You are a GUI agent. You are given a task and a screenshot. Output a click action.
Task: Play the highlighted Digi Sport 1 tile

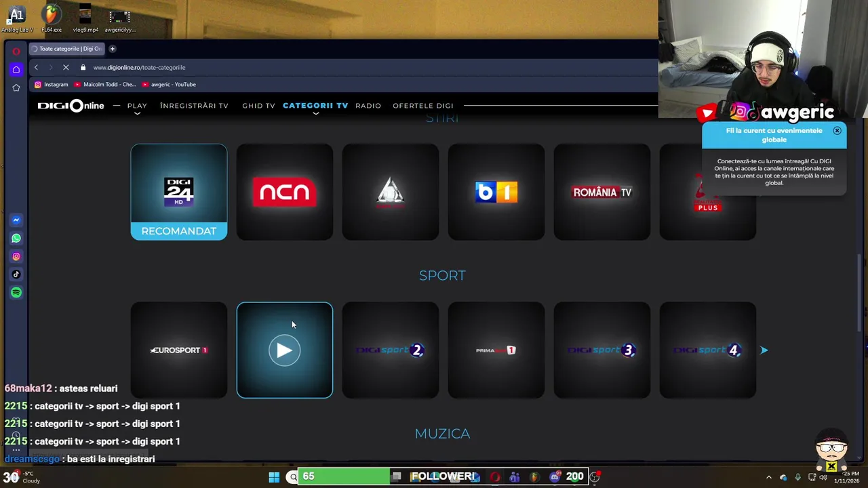coord(285,350)
